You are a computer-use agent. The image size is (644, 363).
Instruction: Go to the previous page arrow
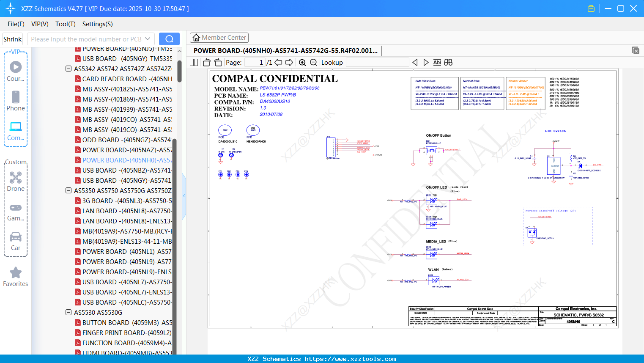pos(278,62)
